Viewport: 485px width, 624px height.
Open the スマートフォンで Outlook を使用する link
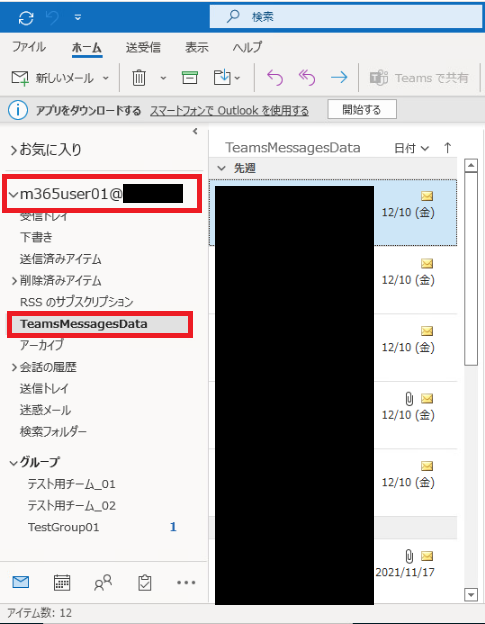[229, 110]
